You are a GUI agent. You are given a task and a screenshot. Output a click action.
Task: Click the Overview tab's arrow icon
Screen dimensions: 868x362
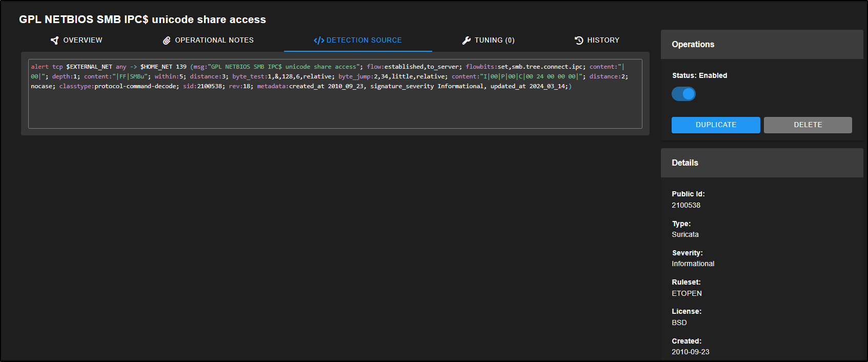[x=54, y=41]
